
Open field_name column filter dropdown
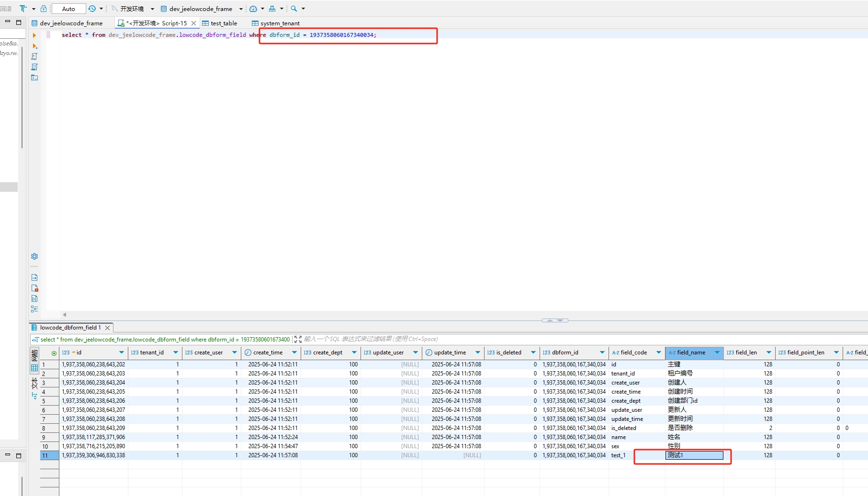click(x=717, y=353)
